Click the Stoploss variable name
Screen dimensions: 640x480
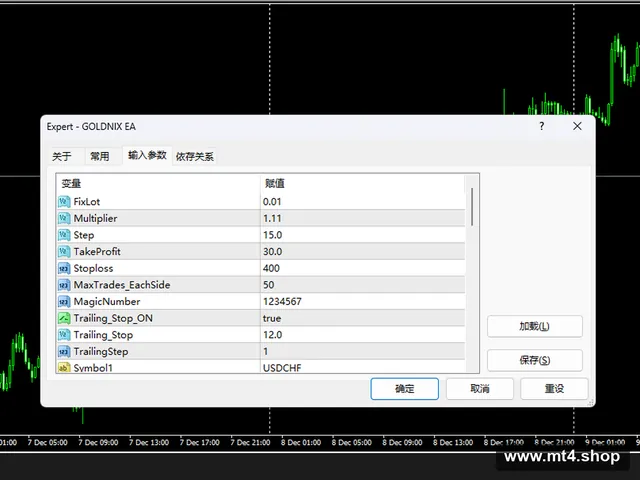tap(93, 268)
